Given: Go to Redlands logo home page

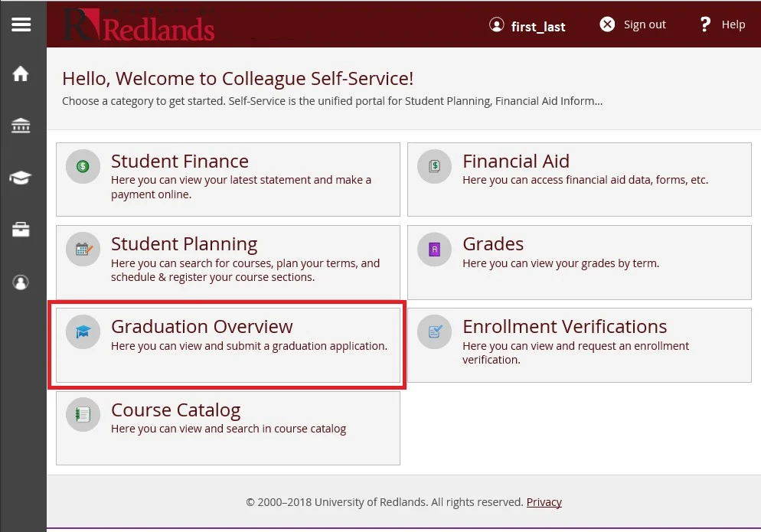Looking at the screenshot, I should click(139, 24).
